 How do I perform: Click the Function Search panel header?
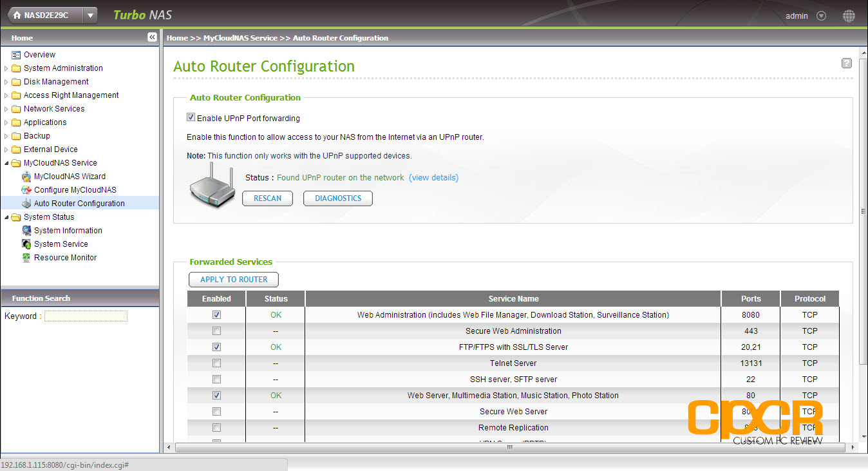tap(80, 298)
